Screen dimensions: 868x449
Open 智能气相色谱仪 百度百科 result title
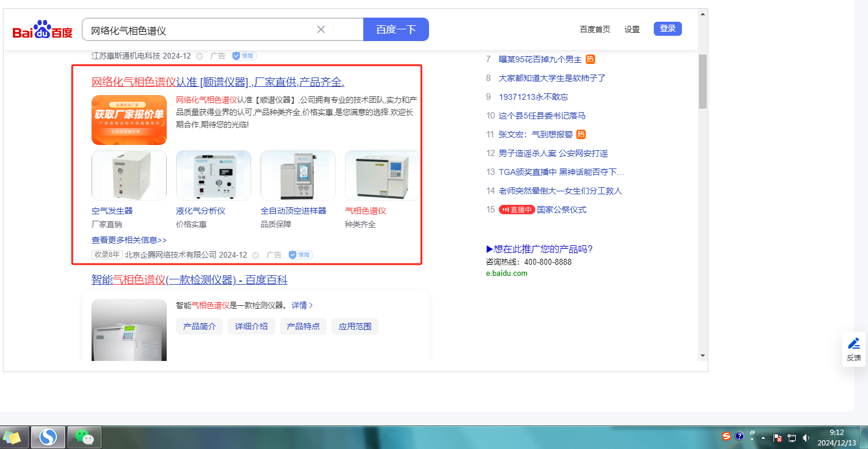[190, 280]
